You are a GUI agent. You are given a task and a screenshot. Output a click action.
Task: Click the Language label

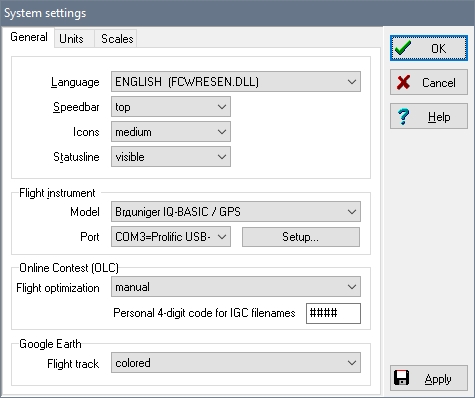pyautogui.click(x=75, y=82)
